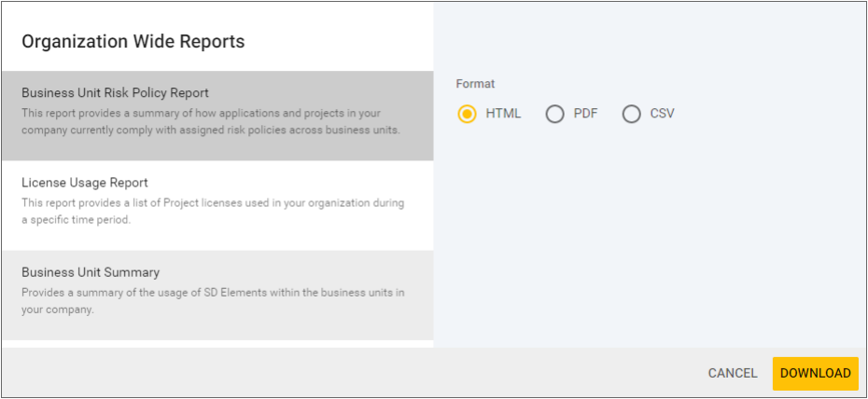Select the License Usage Report entry
Screen dimensions: 868x399
click(85, 183)
